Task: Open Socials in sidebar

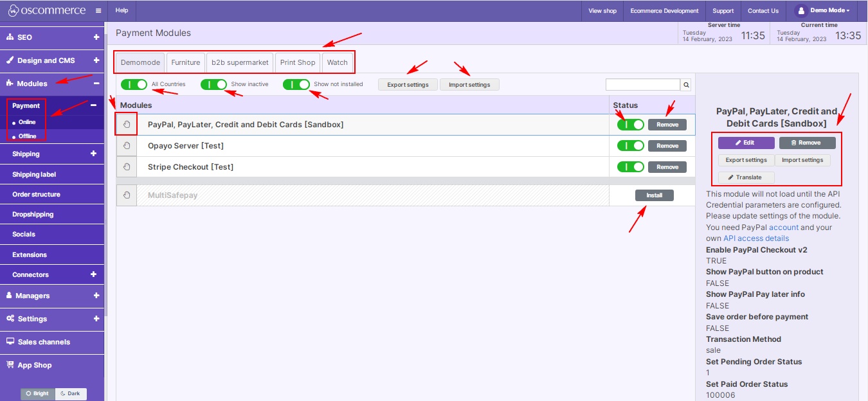Action: [x=24, y=234]
